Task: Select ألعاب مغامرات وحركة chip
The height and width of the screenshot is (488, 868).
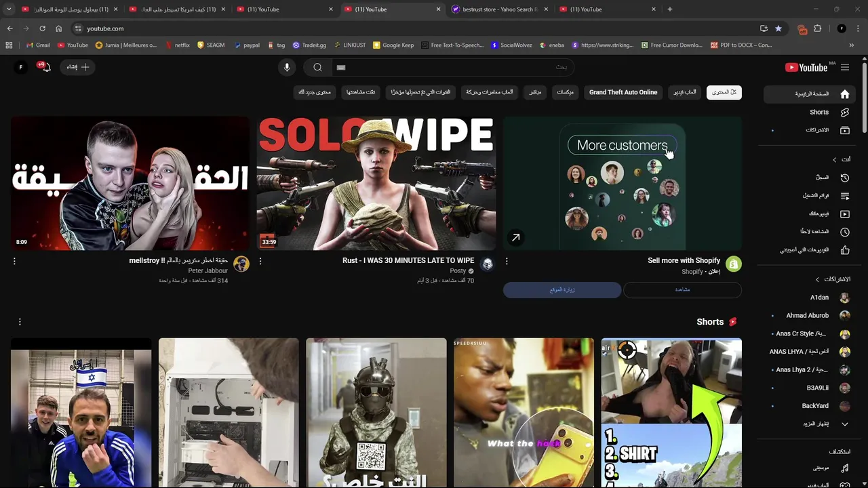Action: coord(489,92)
